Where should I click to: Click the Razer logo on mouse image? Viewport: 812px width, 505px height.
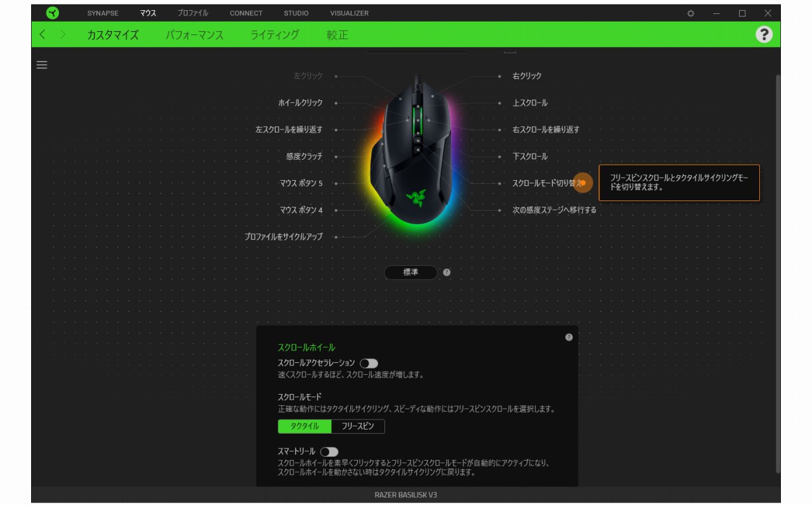pyautogui.click(x=417, y=199)
